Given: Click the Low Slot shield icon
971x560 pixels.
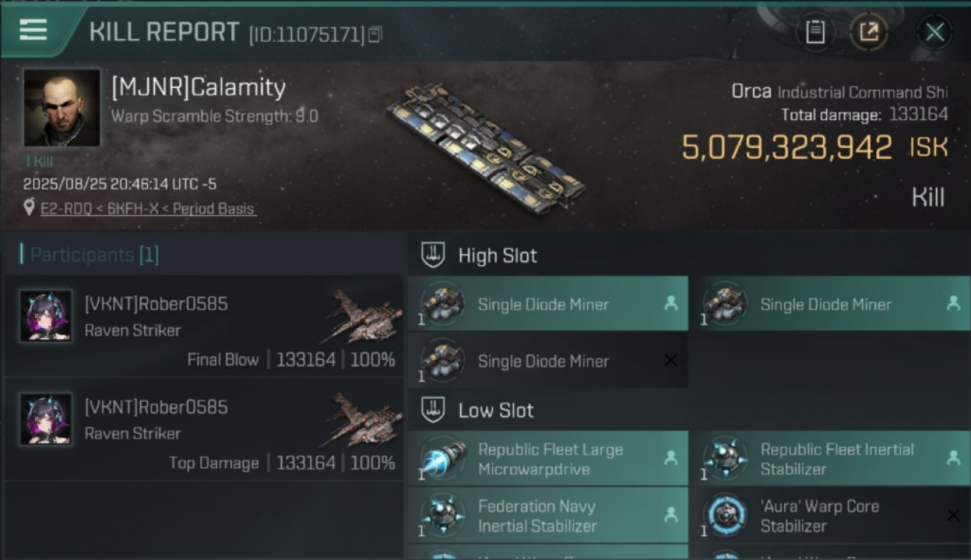Looking at the screenshot, I should pyautogui.click(x=434, y=410).
